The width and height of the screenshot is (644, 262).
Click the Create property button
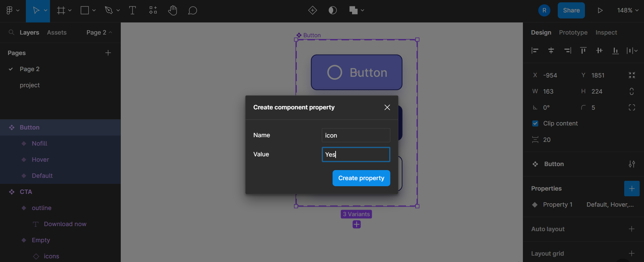pyautogui.click(x=361, y=178)
